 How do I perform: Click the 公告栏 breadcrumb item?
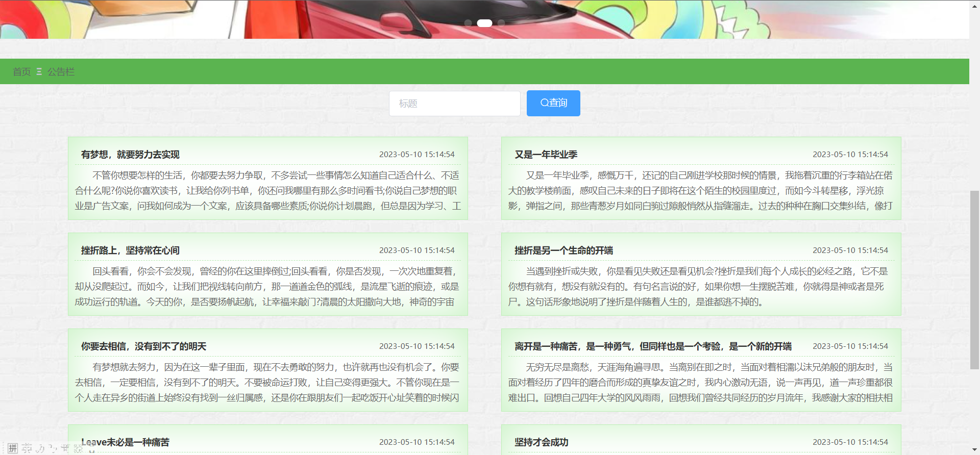pos(61,72)
